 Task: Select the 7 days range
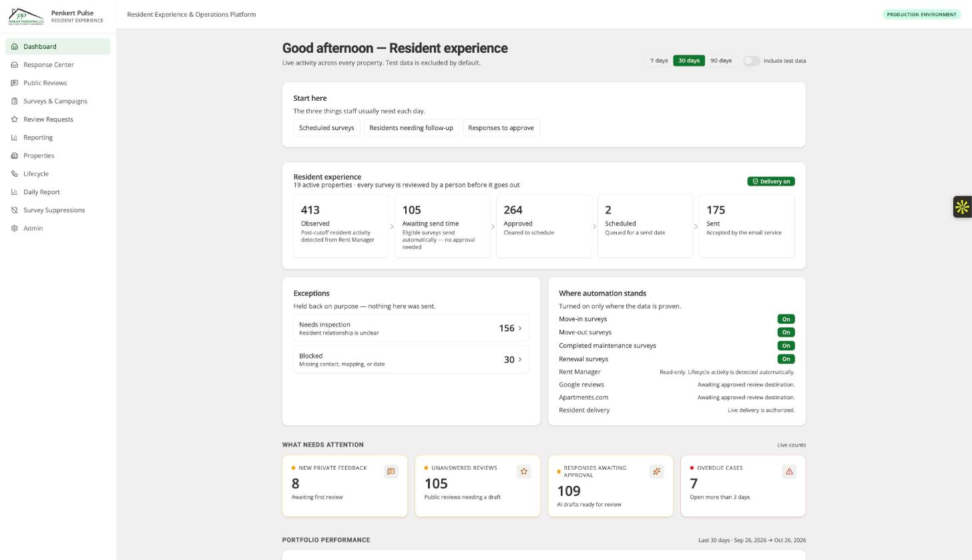point(659,61)
